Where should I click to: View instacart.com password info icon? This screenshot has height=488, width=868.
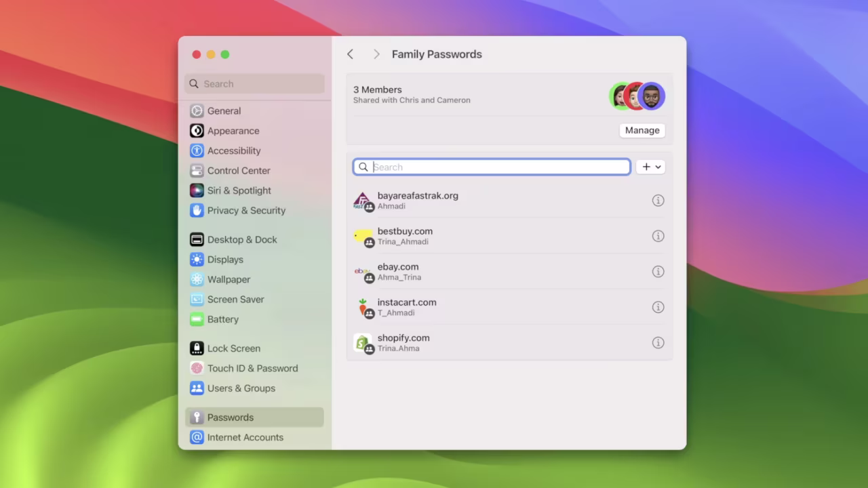click(658, 307)
